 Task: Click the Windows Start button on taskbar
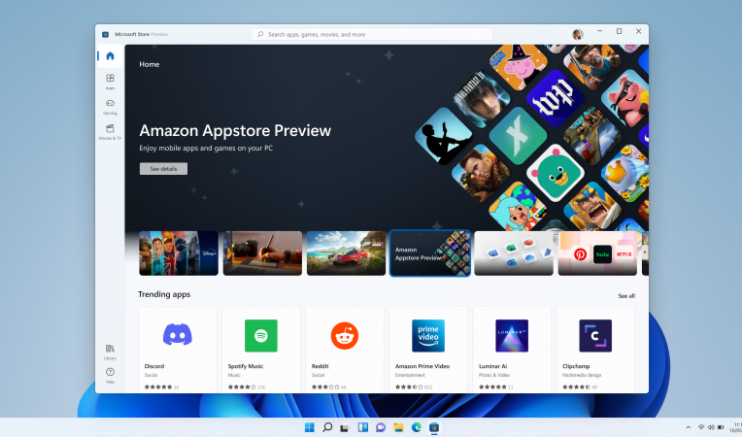(x=309, y=427)
